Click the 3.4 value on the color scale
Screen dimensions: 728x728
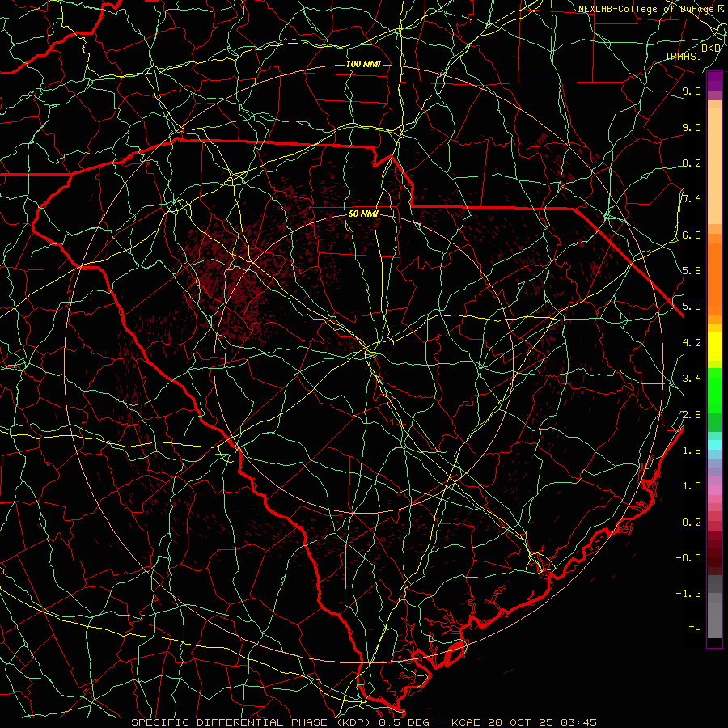click(692, 378)
